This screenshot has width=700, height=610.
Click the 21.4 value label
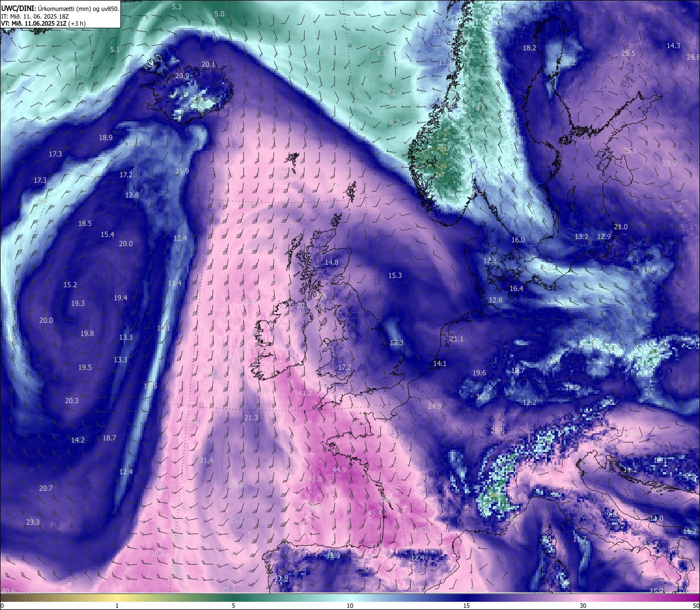pos(206,460)
